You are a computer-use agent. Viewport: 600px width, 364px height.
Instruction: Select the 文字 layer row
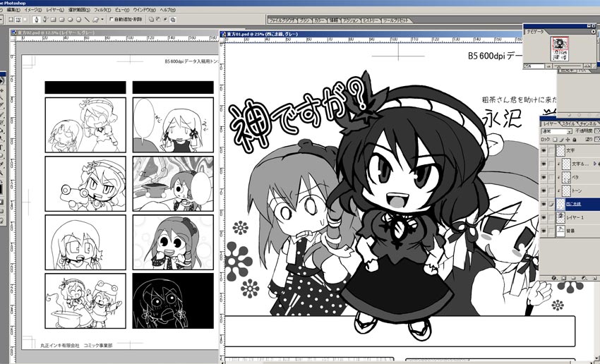577,150
